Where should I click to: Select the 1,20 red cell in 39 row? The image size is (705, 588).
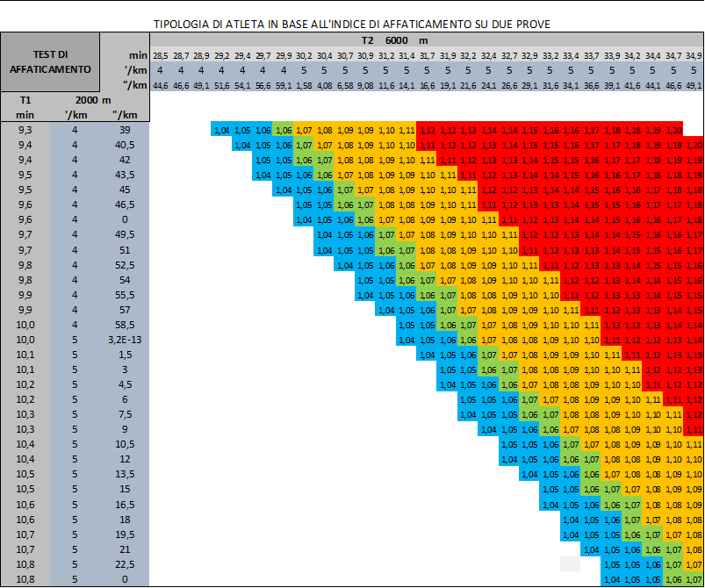click(x=673, y=131)
